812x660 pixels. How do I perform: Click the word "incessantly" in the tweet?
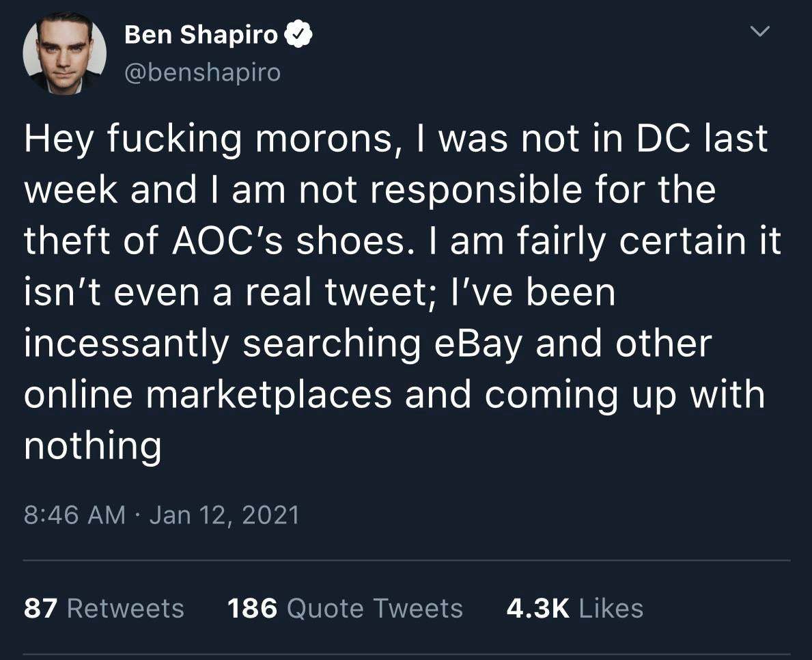pos(126,344)
